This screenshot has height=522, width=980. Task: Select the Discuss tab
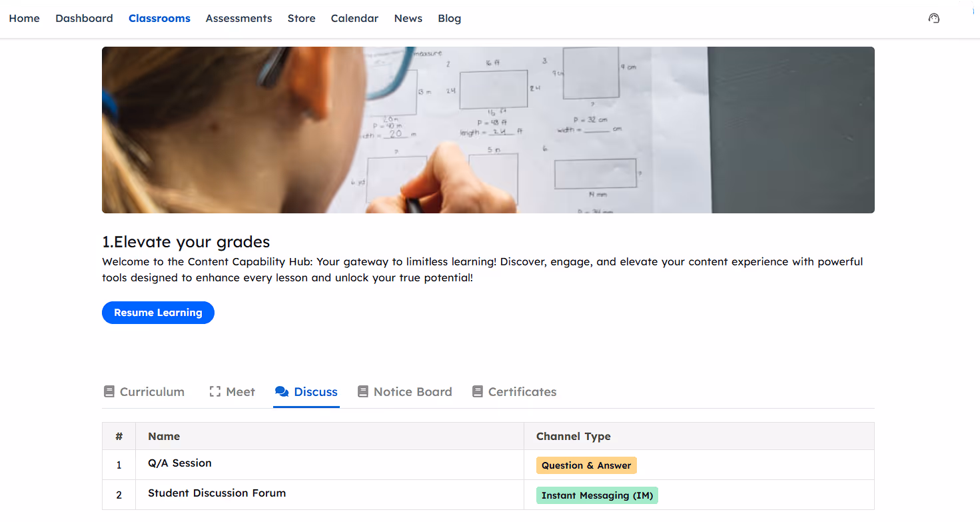[x=306, y=391]
